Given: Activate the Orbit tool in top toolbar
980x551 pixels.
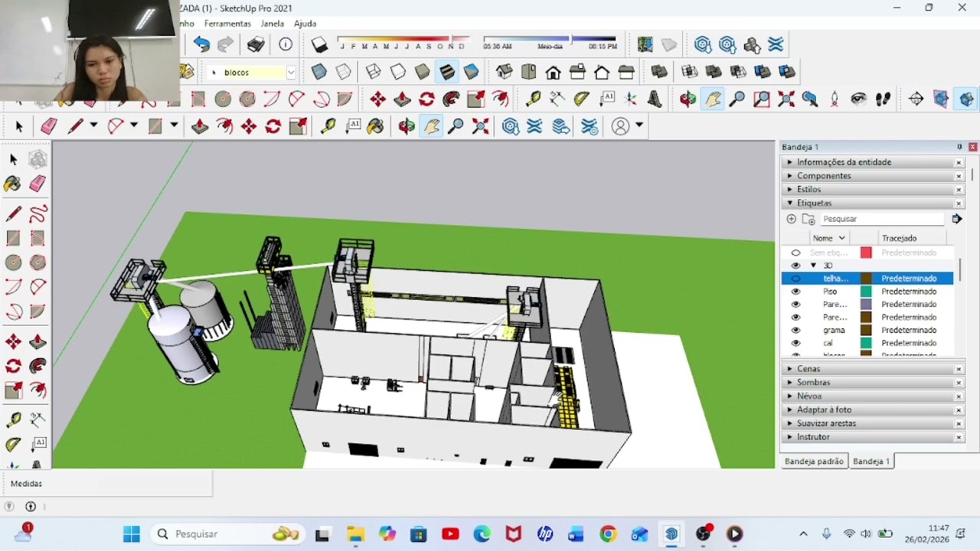Looking at the screenshot, I should coord(688,99).
